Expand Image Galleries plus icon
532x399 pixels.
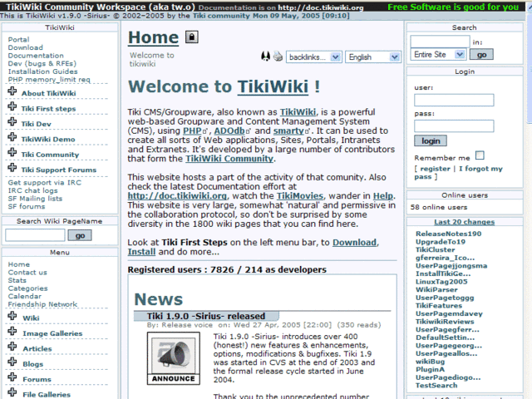point(12,333)
